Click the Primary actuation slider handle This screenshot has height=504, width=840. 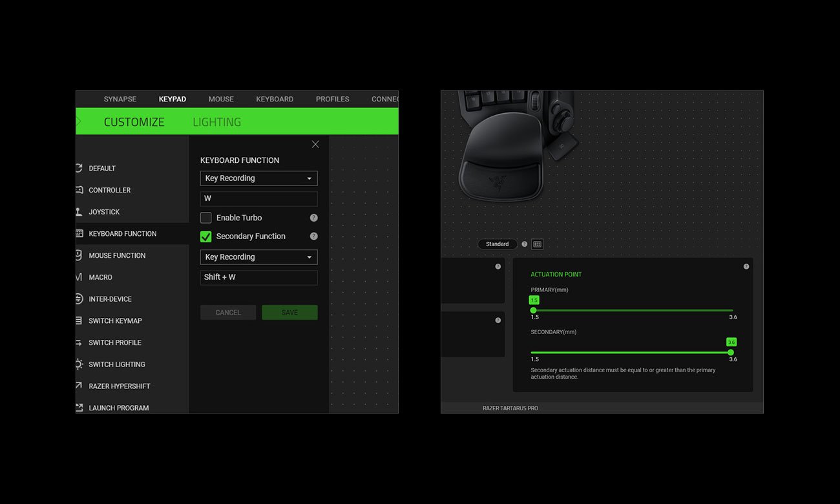click(533, 310)
